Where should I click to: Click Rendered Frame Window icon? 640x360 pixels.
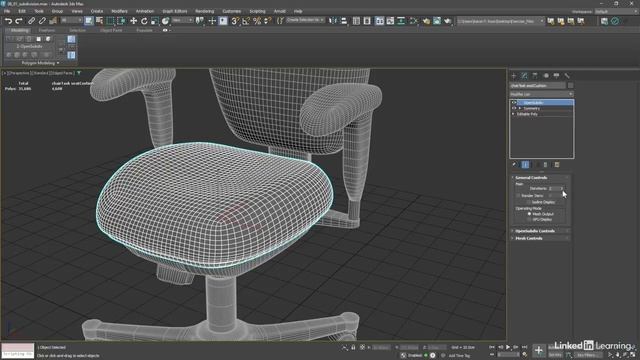(x=437, y=21)
